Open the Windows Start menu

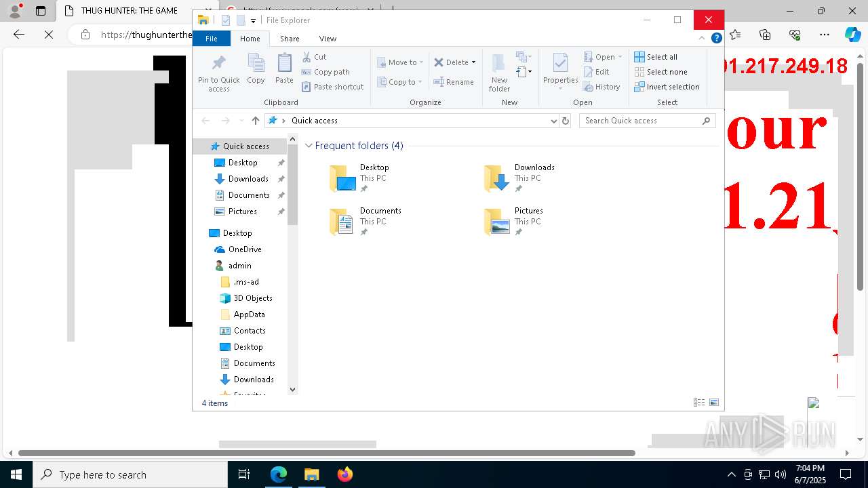pyautogui.click(x=16, y=474)
